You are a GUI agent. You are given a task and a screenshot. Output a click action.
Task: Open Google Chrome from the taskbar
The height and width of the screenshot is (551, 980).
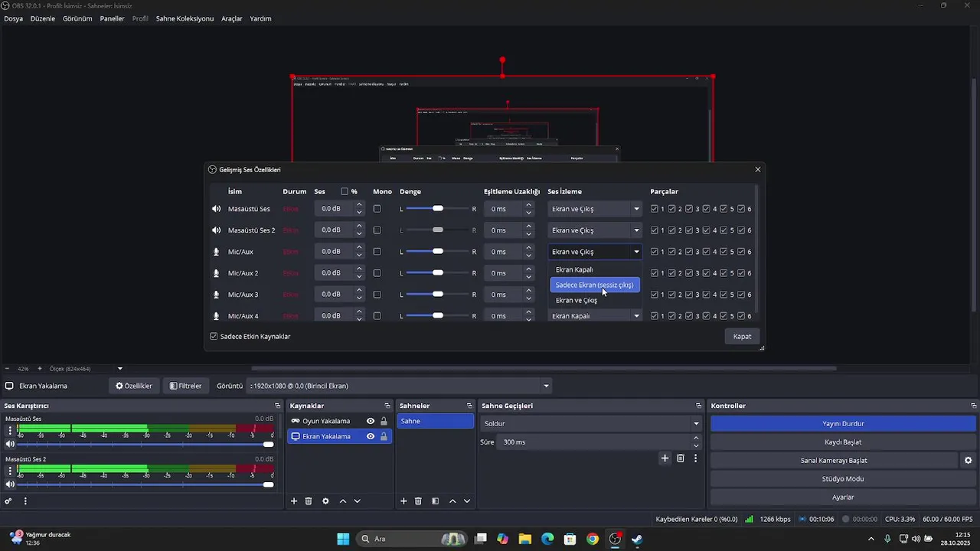click(593, 539)
